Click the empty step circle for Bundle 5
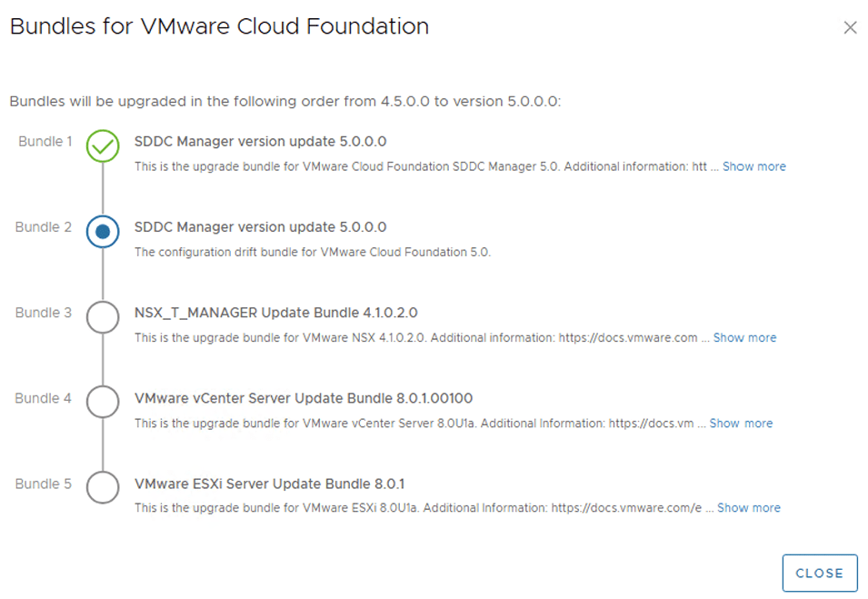Image resolution: width=868 pixels, height=599 pixels. point(103,487)
